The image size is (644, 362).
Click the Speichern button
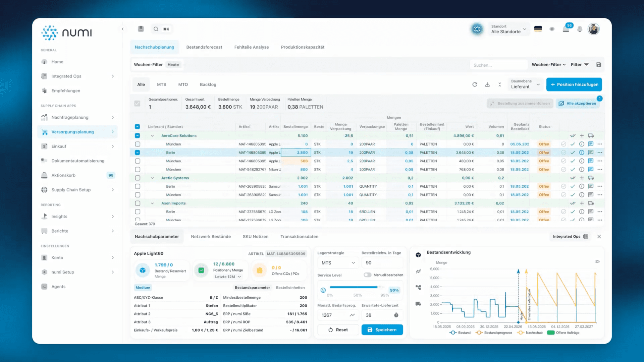[382, 330]
